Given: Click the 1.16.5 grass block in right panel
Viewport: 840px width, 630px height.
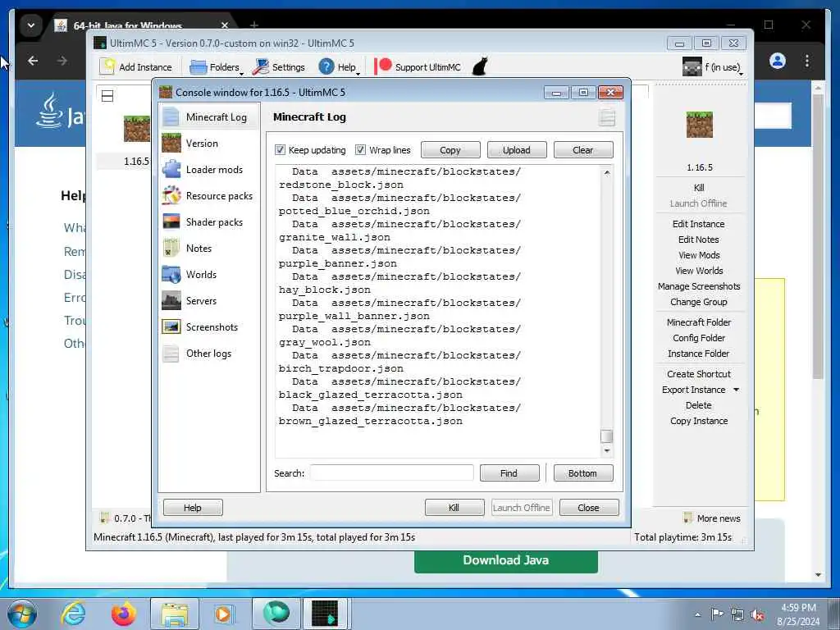Looking at the screenshot, I should (x=699, y=125).
